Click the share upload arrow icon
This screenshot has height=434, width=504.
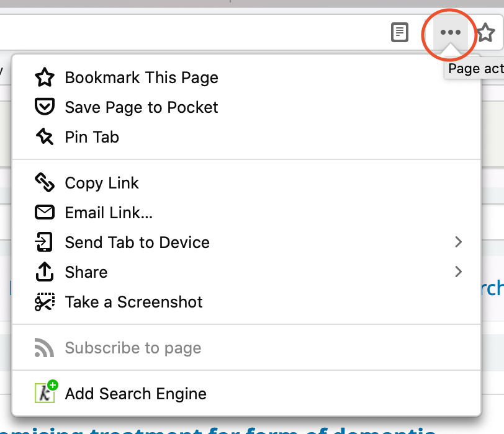pyautogui.click(x=45, y=272)
